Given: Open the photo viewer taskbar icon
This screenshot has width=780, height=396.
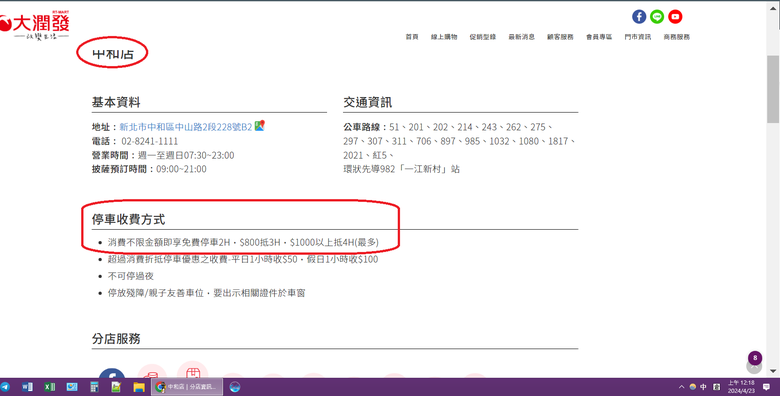Looking at the screenshot, I should pos(72,387).
